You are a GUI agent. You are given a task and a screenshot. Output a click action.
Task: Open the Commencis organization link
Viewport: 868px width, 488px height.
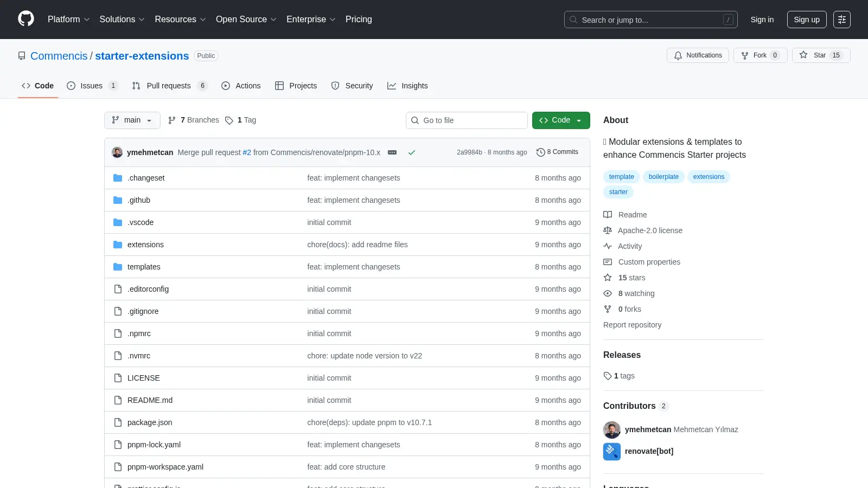coord(59,56)
